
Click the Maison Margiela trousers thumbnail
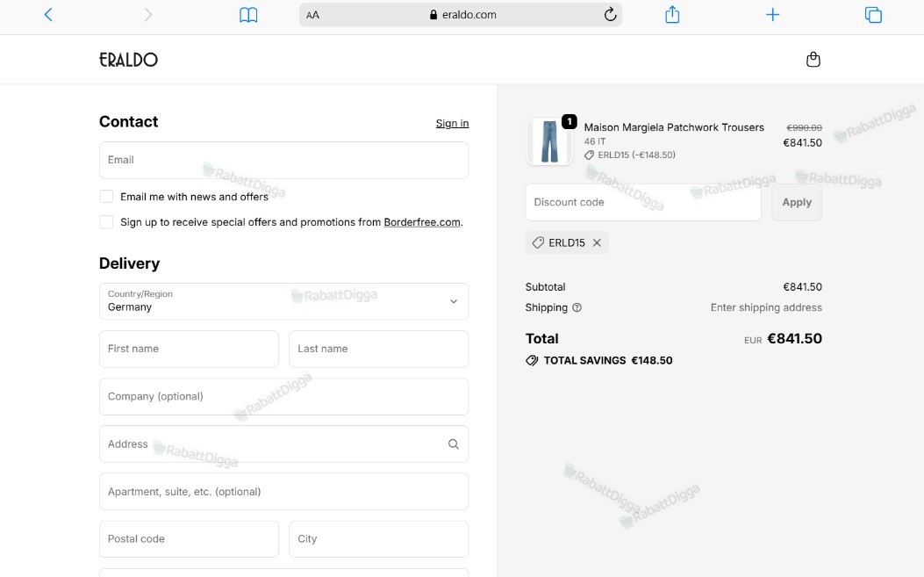(549, 141)
